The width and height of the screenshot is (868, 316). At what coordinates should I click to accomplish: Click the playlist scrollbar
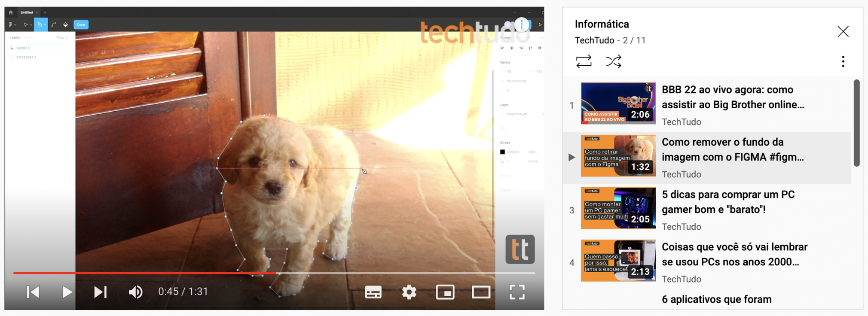click(x=856, y=123)
